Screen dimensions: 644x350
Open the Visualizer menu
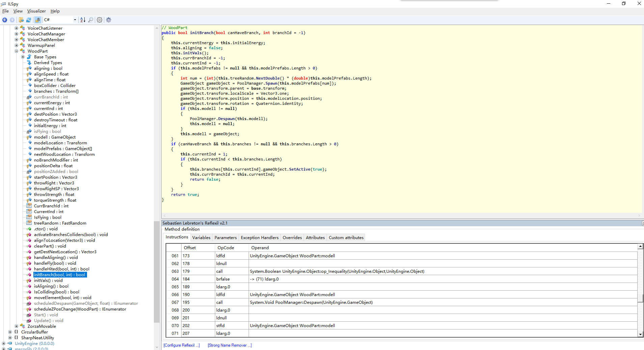(36, 11)
